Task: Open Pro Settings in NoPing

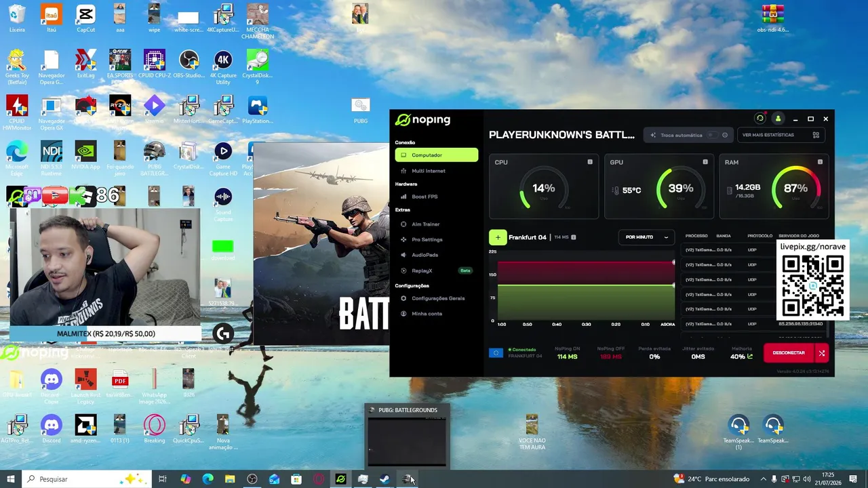Action: click(437, 239)
